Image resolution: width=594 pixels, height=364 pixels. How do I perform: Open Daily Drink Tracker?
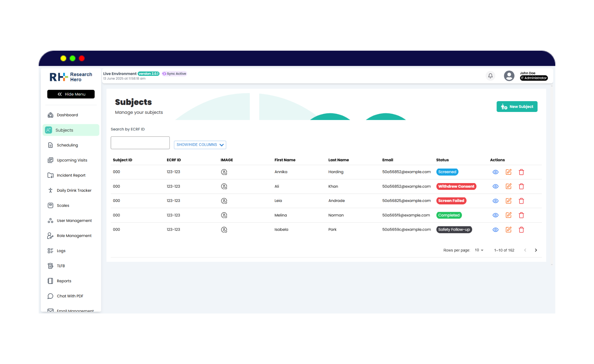point(71,191)
